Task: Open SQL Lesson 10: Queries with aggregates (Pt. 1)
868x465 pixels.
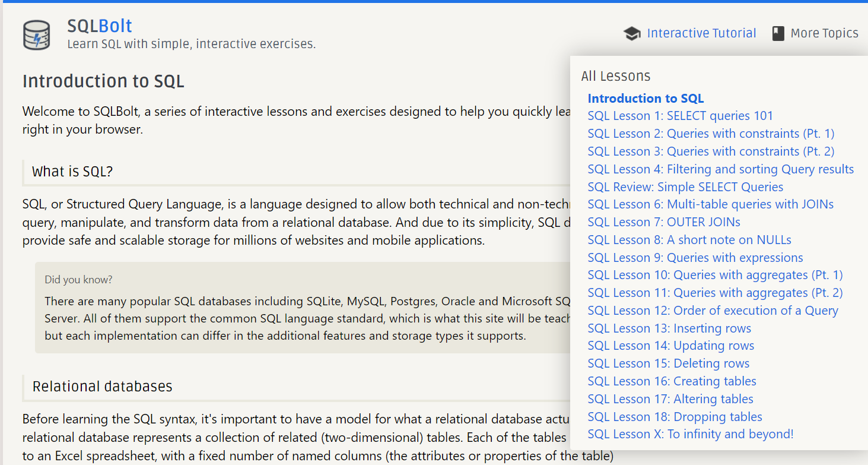Action: point(715,275)
